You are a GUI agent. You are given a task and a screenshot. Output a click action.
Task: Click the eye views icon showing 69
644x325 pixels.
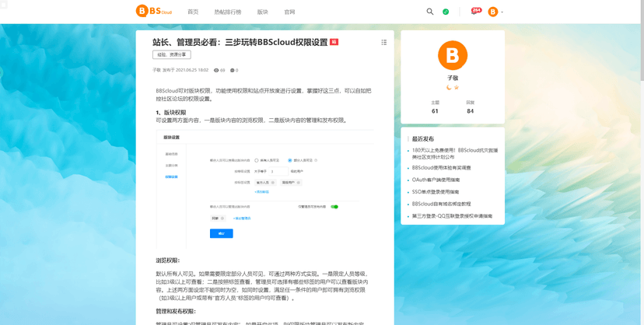(216, 70)
